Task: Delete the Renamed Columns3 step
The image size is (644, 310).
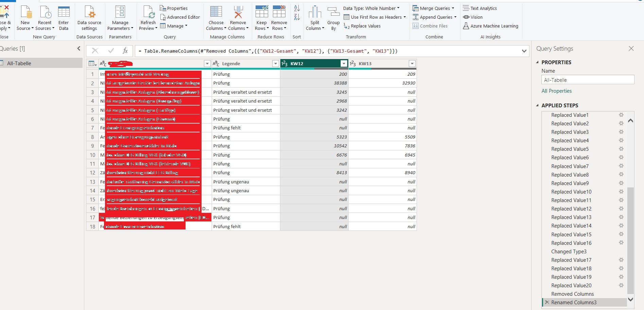Action: [547, 302]
